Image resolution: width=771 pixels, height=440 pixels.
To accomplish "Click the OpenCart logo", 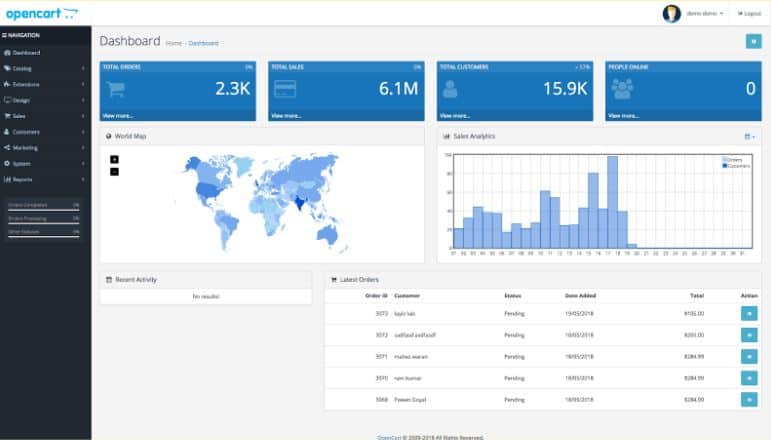I will [41, 13].
